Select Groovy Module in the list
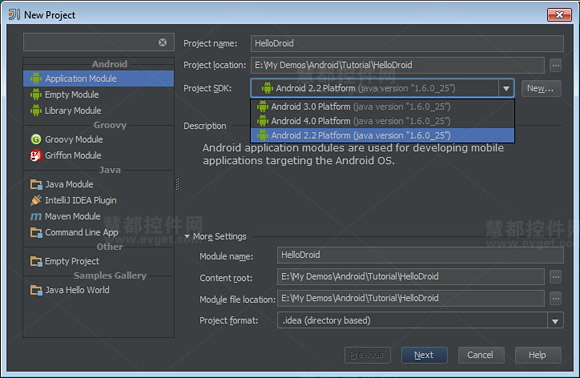 pos(98,139)
